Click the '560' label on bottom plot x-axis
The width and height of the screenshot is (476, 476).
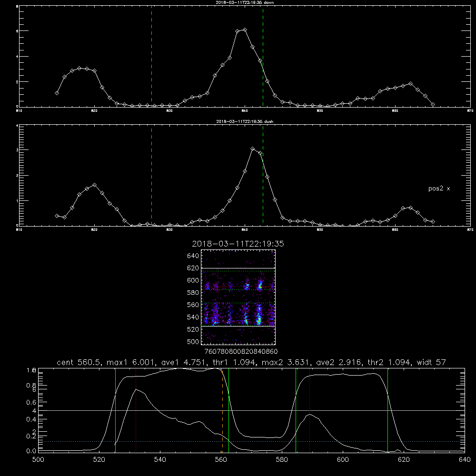[x=221, y=460]
